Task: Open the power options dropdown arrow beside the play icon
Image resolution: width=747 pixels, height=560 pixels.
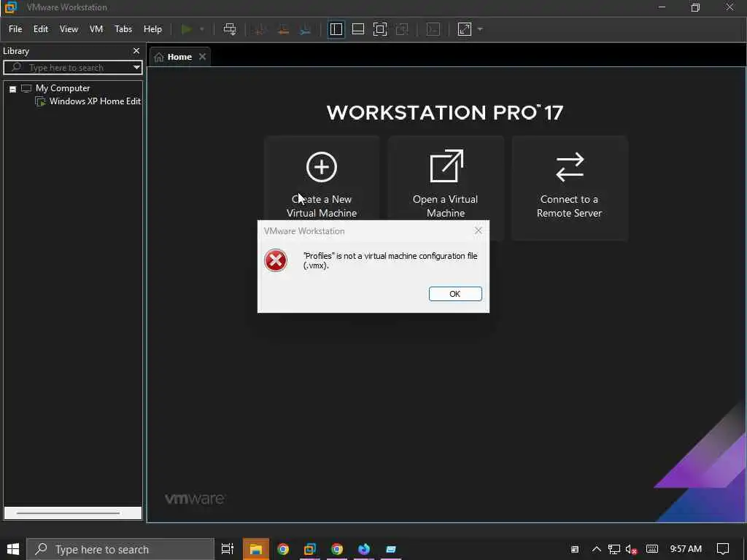Action: 202,29
